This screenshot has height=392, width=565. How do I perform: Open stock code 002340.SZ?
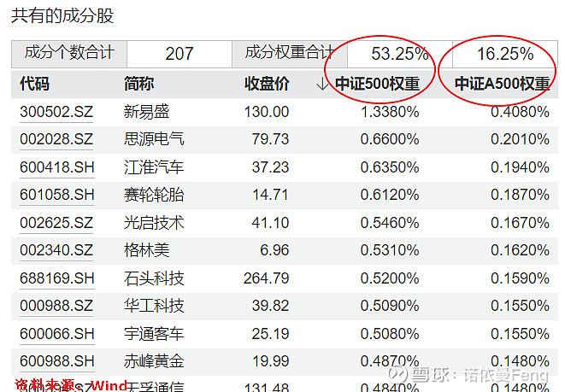(56, 250)
